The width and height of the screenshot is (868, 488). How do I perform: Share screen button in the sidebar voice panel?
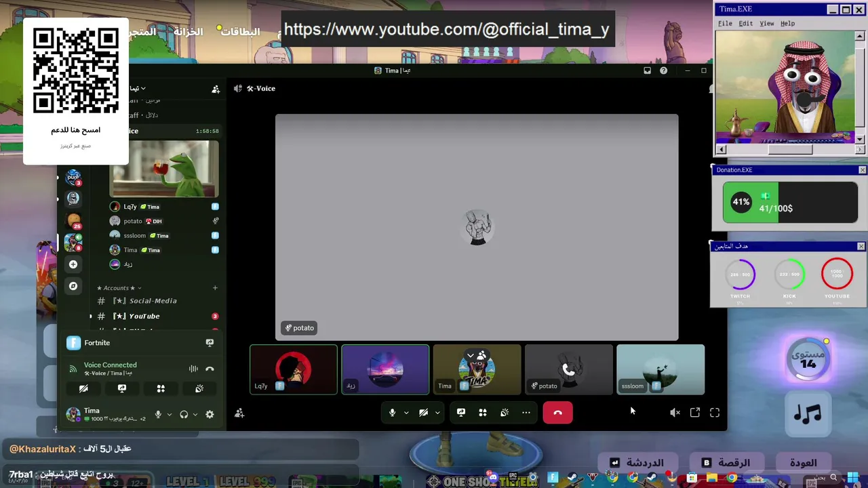coord(122,389)
